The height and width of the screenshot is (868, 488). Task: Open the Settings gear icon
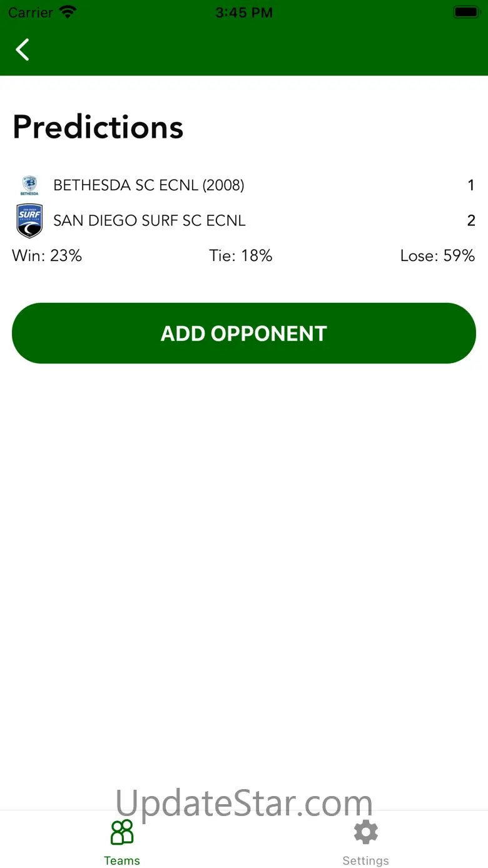pyautogui.click(x=366, y=832)
